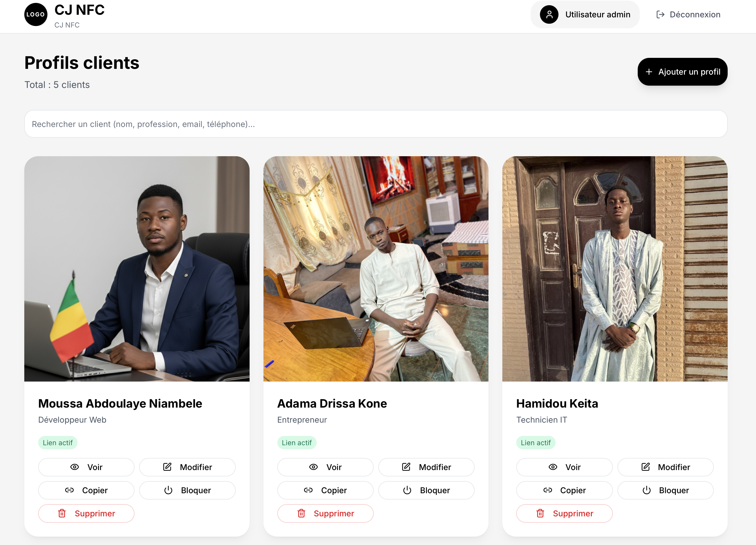Click the plus icon in Ajouter un profil
This screenshot has width=756, height=545.
coord(649,72)
